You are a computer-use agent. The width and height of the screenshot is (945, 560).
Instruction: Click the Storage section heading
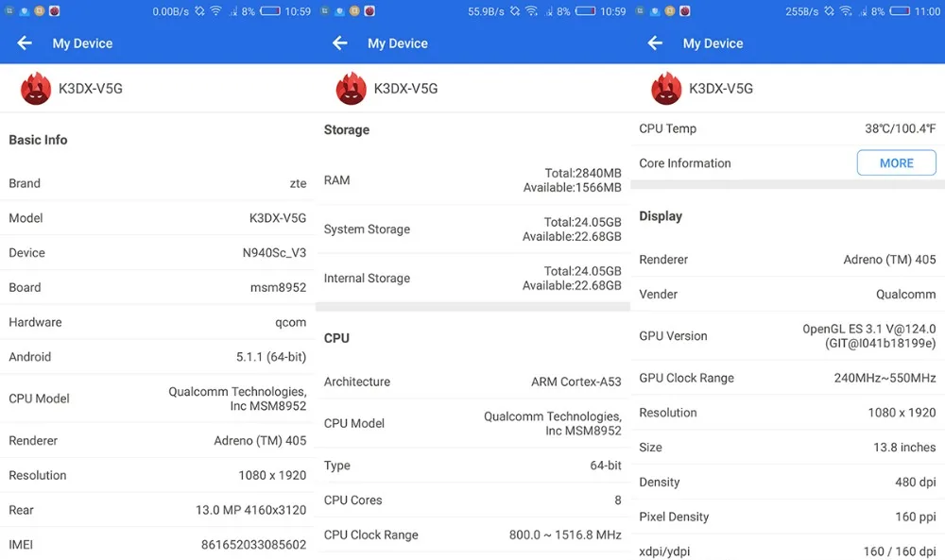[347, 129]
